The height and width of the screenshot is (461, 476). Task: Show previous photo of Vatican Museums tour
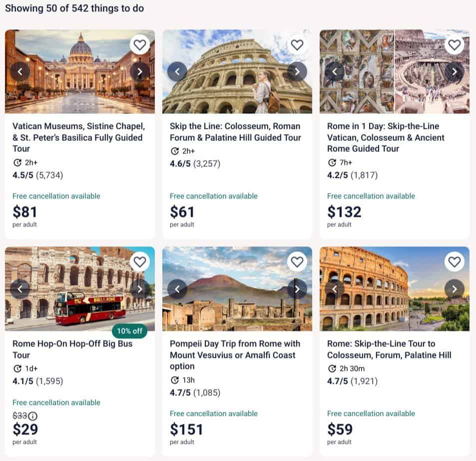coord(20,71)
